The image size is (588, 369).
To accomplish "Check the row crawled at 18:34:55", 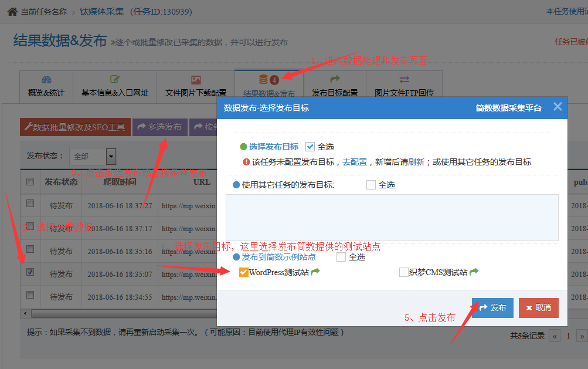I will point(30,294).
